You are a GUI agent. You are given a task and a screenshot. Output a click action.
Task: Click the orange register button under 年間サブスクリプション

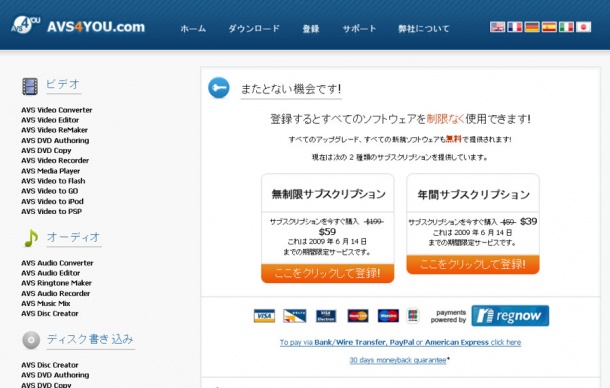pyautogui.click(x=473, y=264)
